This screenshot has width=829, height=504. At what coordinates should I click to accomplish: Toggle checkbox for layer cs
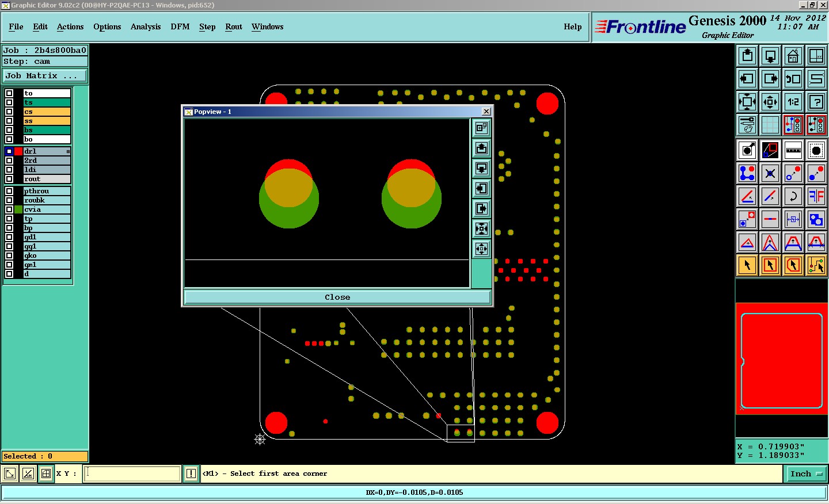click(9, 112)
